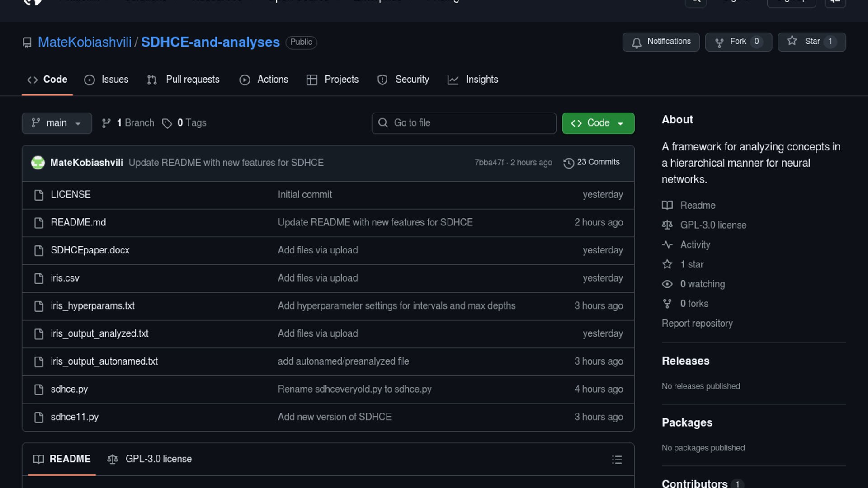Click MateKobiashvili's avatar in commit bar
868x488 pixels.
(x=38, y=163)
